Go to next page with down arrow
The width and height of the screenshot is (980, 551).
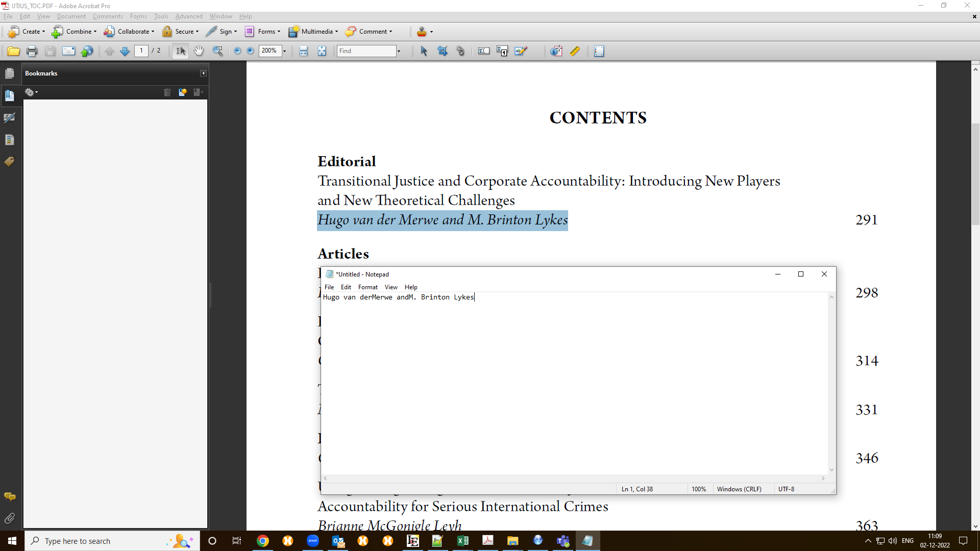click(124, 51)
